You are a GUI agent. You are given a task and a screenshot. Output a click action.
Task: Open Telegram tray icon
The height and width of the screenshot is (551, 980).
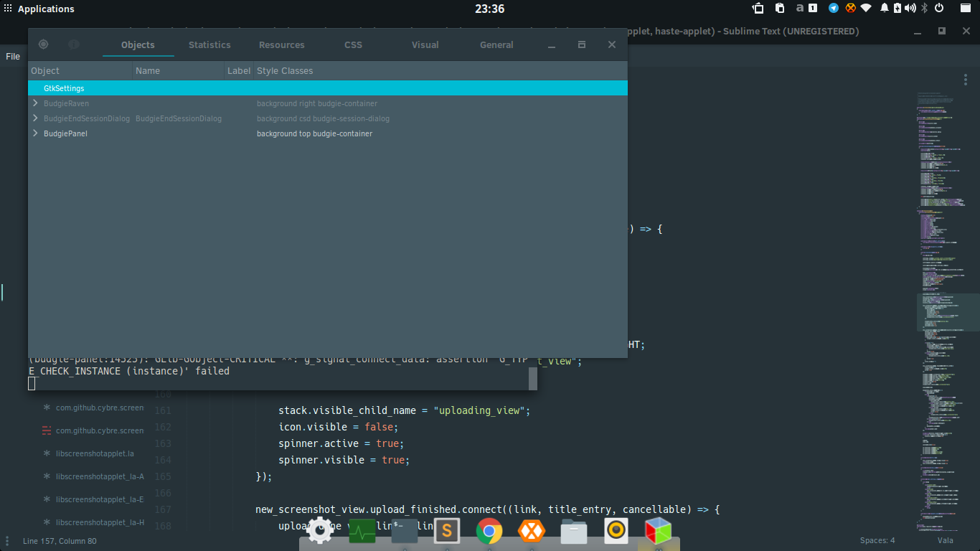click(x=833, y=9)
